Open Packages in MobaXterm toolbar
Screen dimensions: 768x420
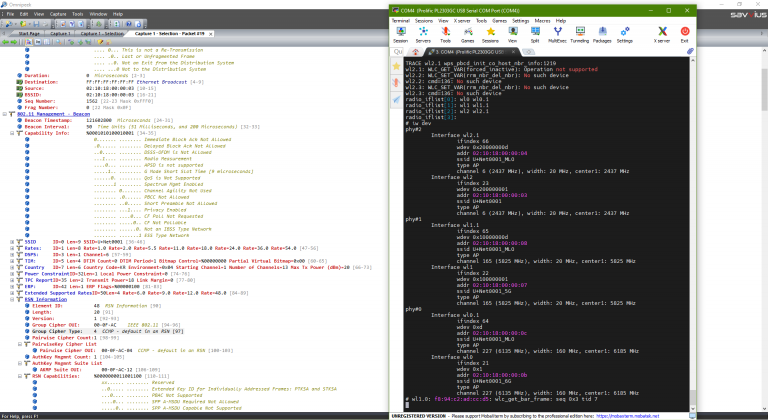click(x=602, y=35)
